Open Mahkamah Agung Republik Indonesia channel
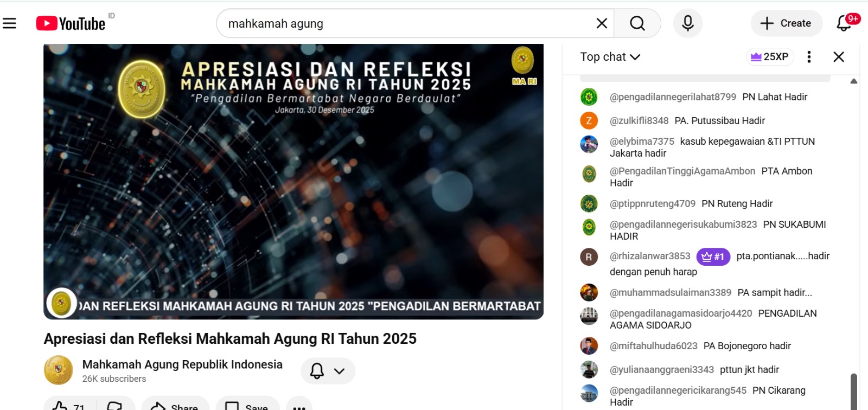Screen dimensions: 868x410 pyautogui.click(x=182, y=364)
